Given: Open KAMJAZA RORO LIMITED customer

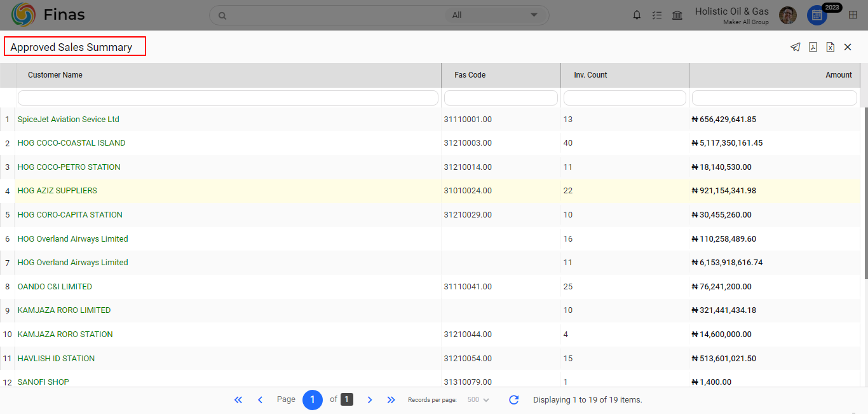Looking at the screenshot, I should (64, 310).
